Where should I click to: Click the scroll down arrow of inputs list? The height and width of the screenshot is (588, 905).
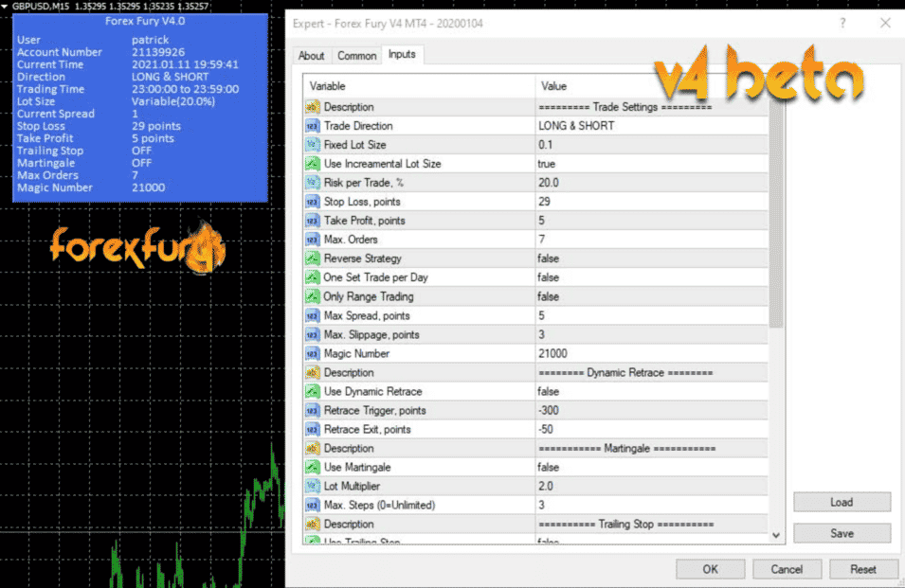coord(776,535)
